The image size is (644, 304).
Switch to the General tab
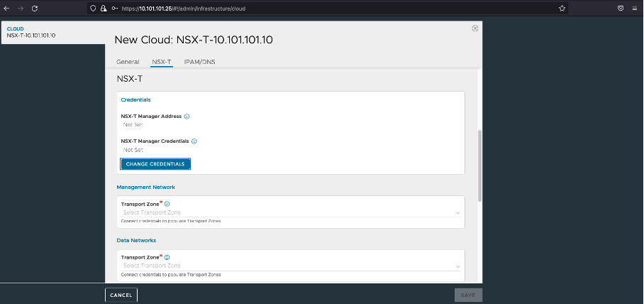coord(128,62)
